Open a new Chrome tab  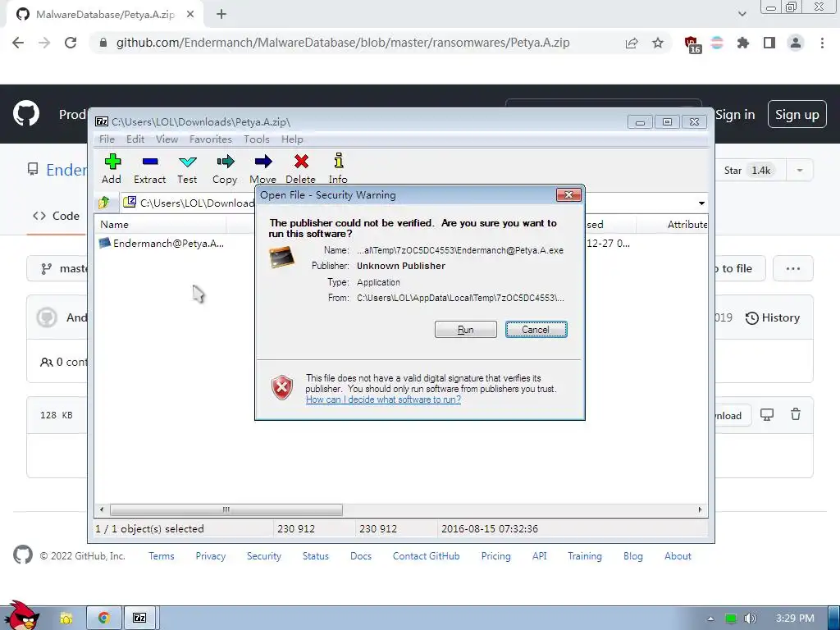[221, 15]
